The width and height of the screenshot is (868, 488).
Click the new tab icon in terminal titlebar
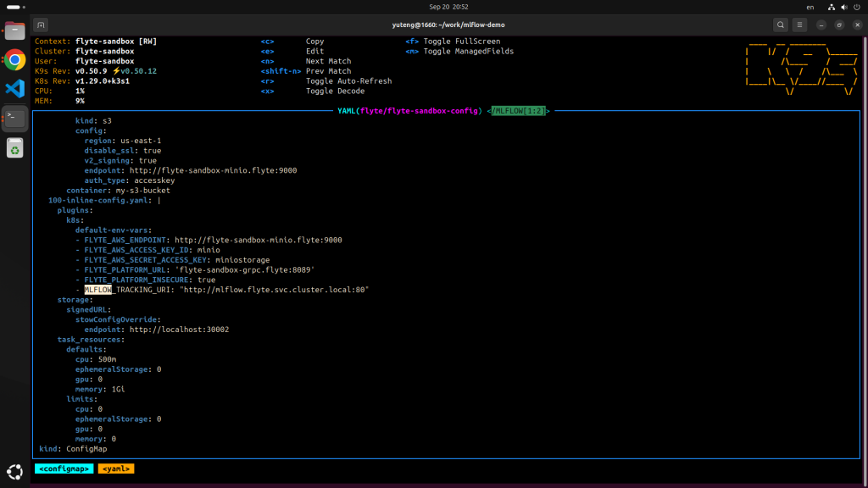[41, 25]
